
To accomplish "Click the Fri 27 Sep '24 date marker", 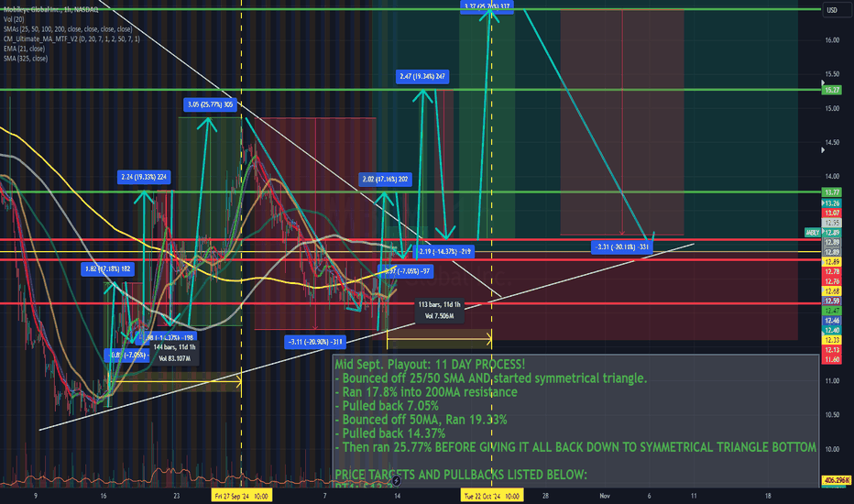I will [241, 496].
